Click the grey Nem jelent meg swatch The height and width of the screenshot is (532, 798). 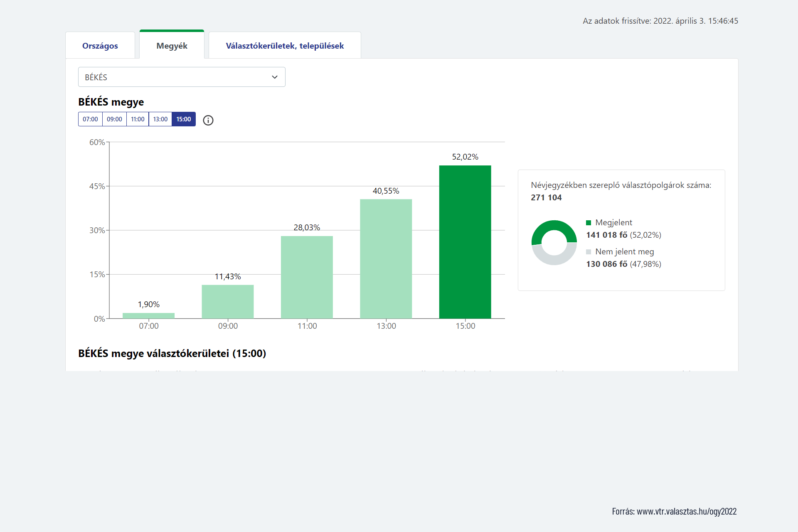tap(589, 252)
